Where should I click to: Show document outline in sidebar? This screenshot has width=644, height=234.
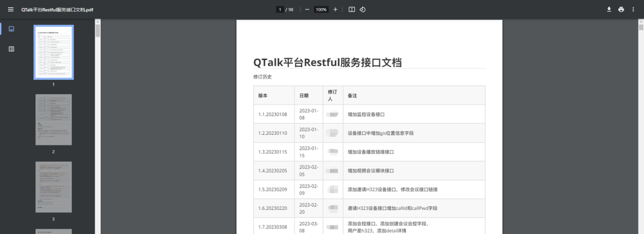(x=12, y=49)
